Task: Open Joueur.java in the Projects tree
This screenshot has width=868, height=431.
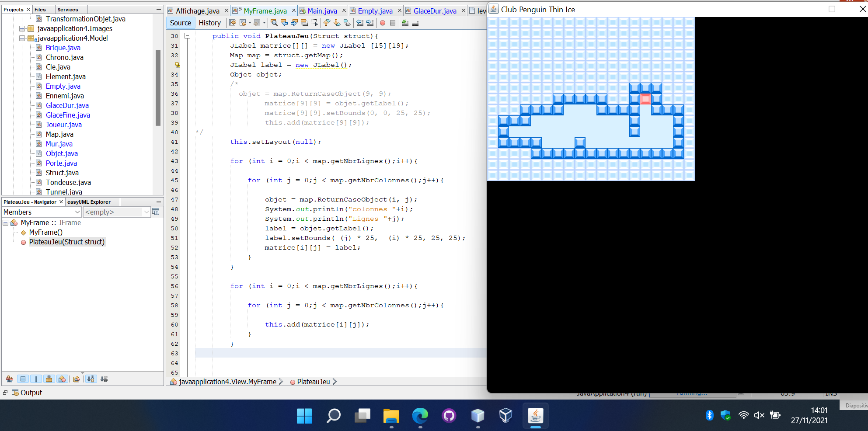Action: [x=63, y=125]
